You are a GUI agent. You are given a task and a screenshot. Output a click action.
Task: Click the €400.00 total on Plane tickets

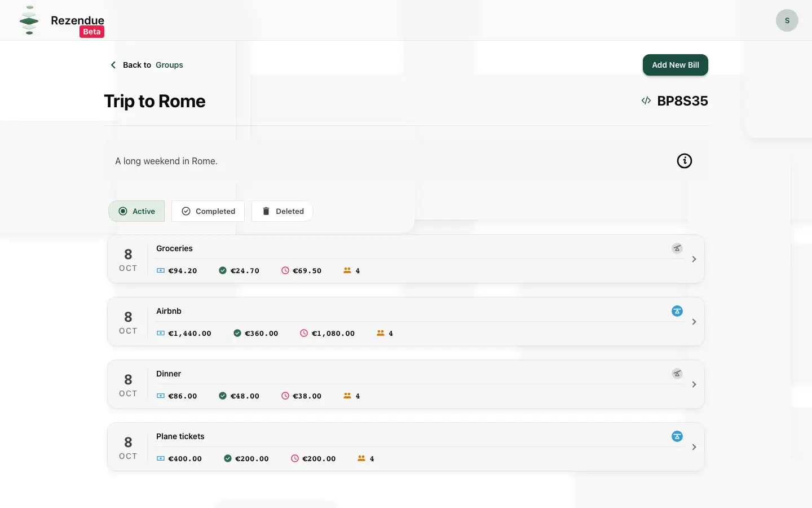pyautogui.click(x=185, y=459)
